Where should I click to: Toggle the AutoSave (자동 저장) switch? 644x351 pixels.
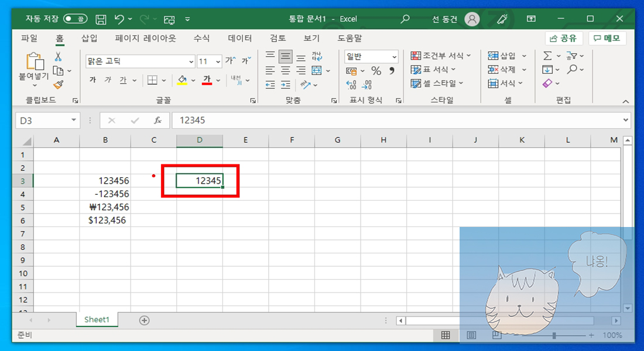[x=75, y=19]
